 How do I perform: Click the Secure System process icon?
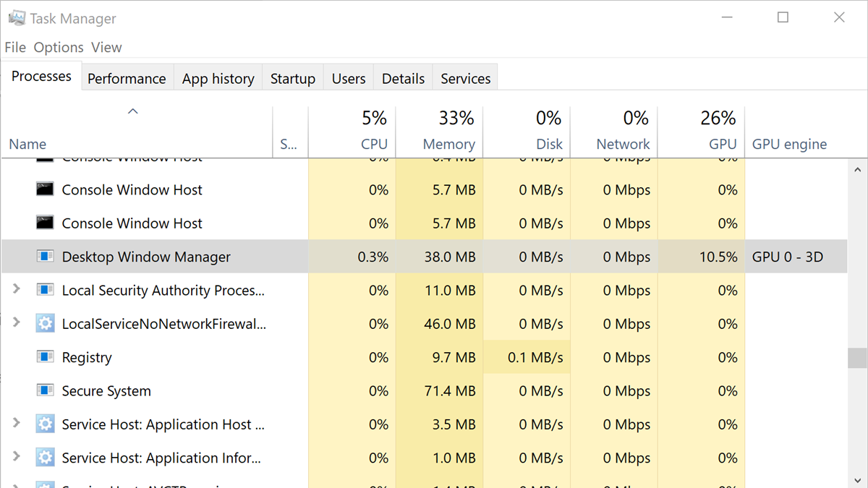point(45,390)
